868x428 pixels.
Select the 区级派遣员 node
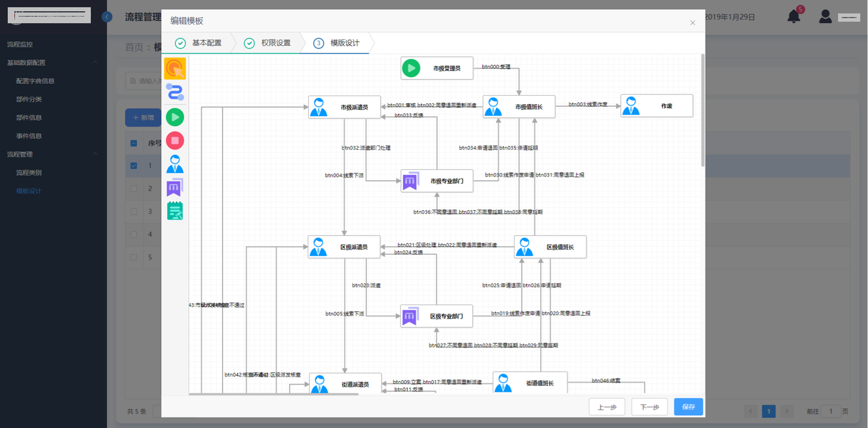(344, 247)
